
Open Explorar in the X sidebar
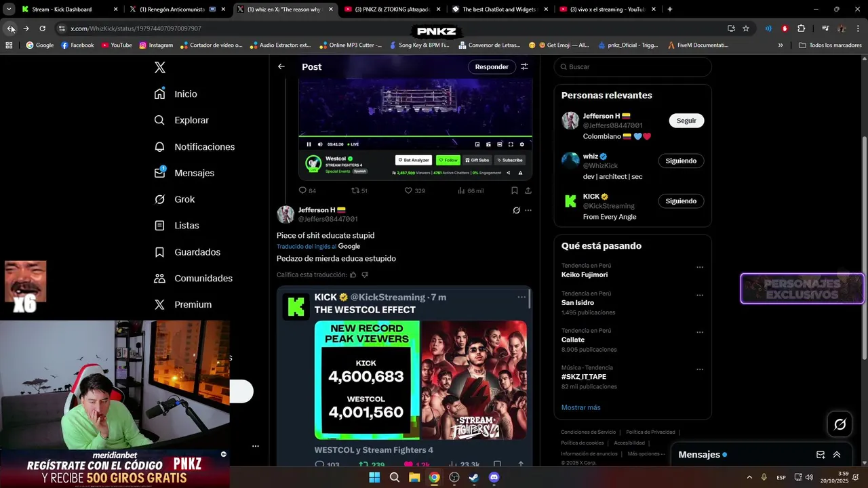(x=181, y=120)
